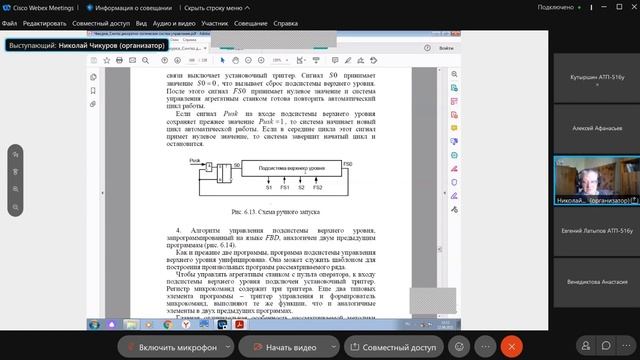Click bottom Совместный доступ share button
Screen dimensions: 640x360
394,347
